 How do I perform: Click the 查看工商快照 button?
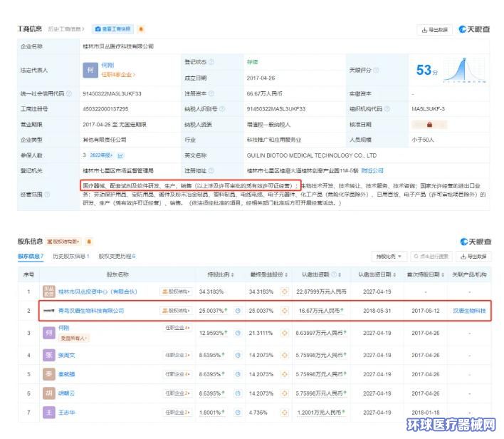112,29
